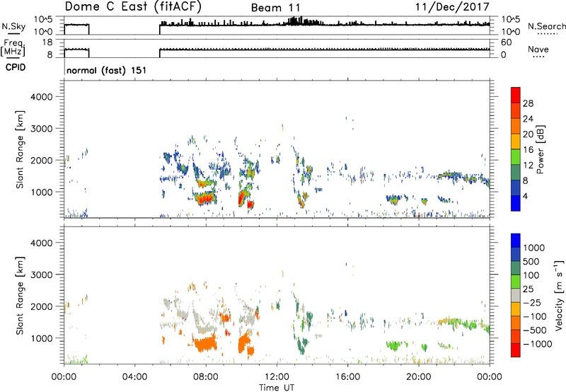Click the 'Beam 11' label
The height and width of the screenshot is (392, 566).
coord(275,8)
